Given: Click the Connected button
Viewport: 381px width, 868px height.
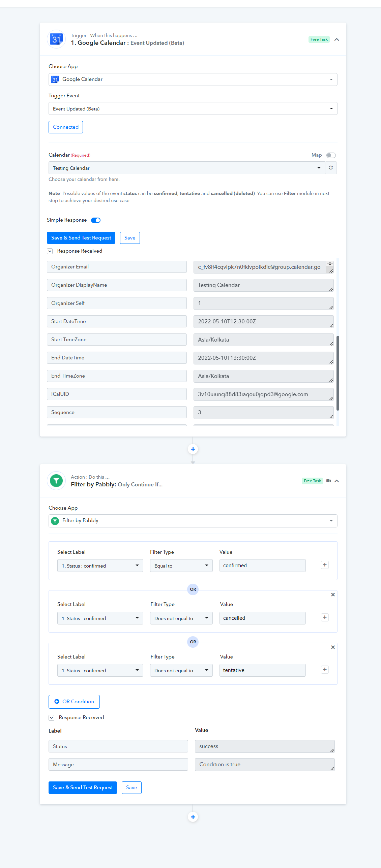Looking at the screenshot, I should pyautogui.click(x=66, y=127).
